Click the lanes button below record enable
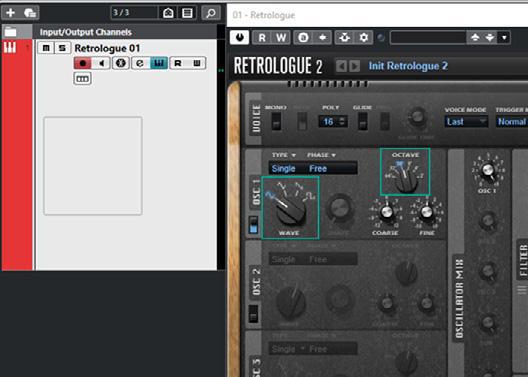Viewport: 528px width, 377px height. click(82, 79)
